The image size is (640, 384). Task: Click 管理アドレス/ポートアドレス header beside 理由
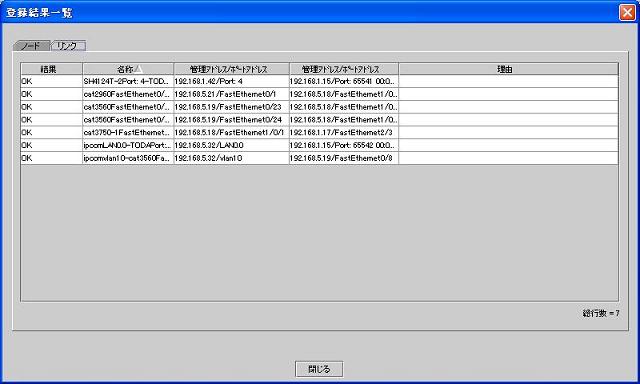[344, 69]
